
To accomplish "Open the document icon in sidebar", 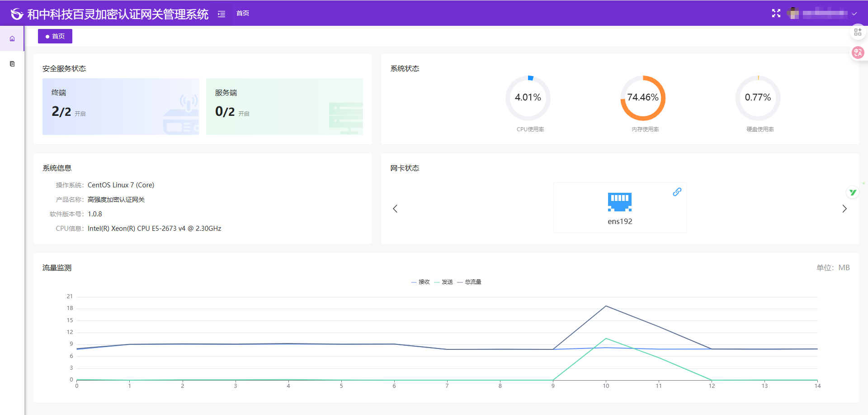I will [x=12, y=64].
